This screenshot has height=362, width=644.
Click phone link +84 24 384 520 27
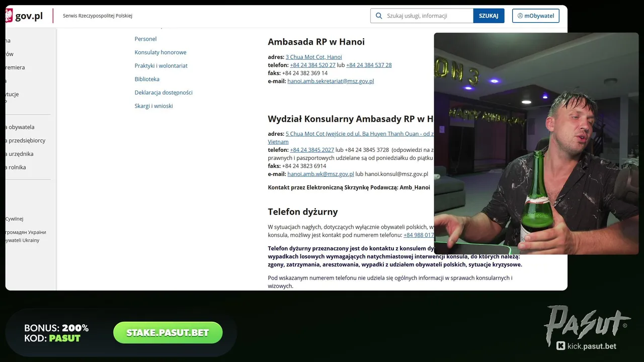(x=312, y=65)
